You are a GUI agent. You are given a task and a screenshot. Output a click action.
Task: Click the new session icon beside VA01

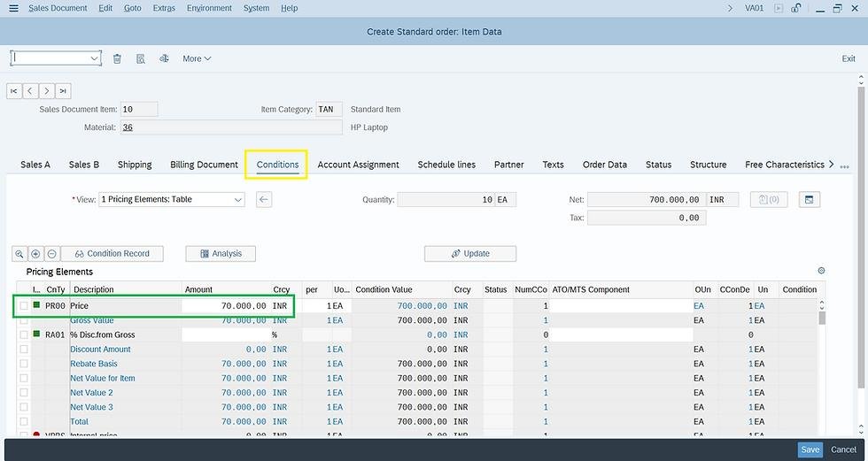pos(779,8)
